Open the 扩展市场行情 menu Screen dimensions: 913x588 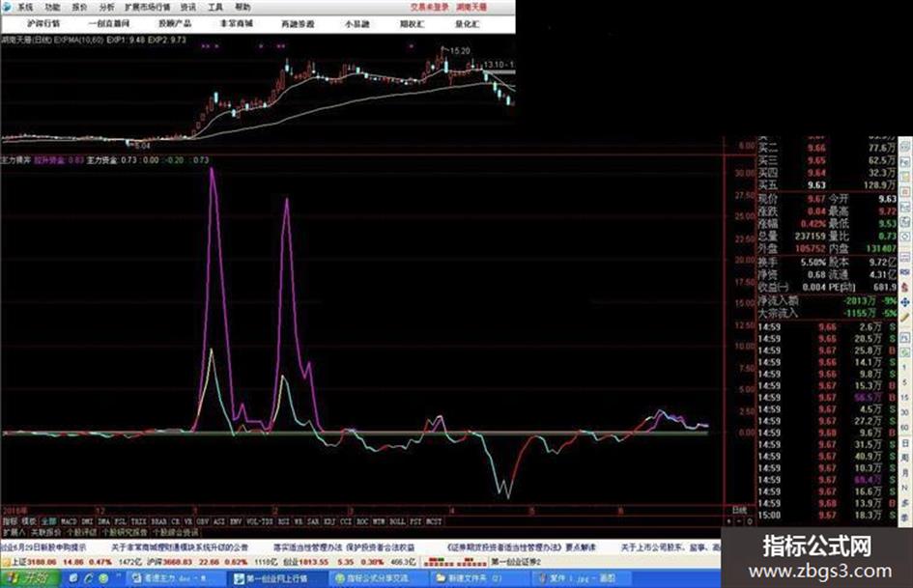tap(147, 7)
